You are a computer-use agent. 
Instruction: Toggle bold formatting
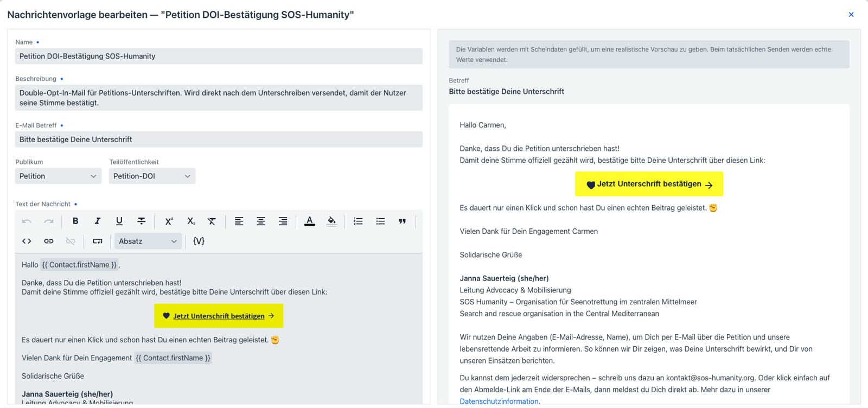[75, 221]
